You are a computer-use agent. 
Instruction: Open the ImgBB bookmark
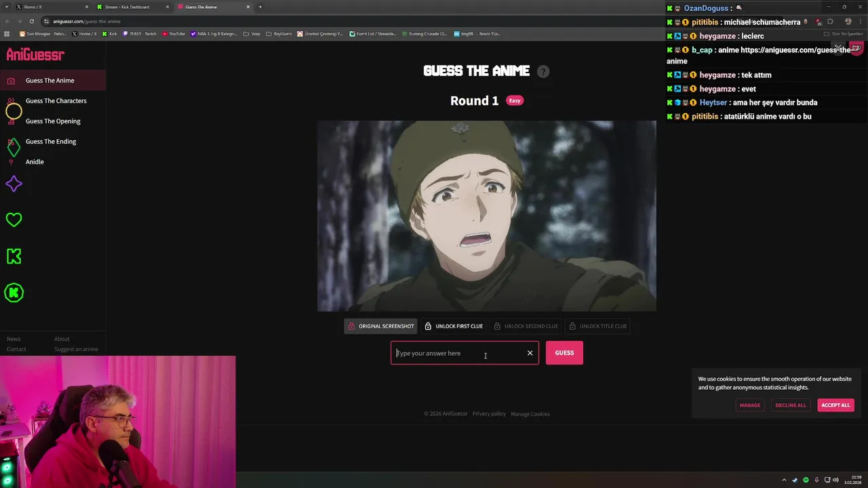click(477, 33)
